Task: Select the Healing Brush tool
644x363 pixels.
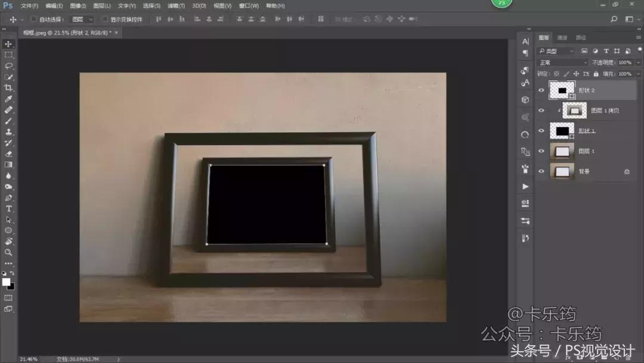Action: pyautogui.click(x=8, y=110)
